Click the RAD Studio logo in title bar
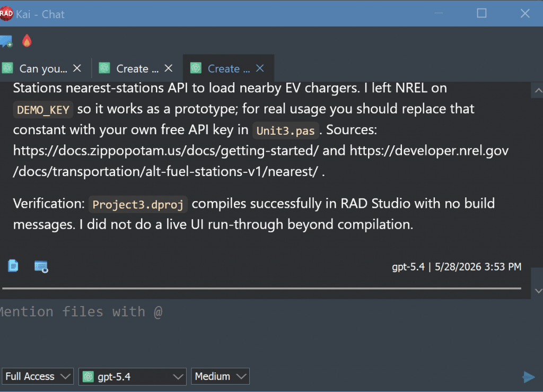 (6, 14)
